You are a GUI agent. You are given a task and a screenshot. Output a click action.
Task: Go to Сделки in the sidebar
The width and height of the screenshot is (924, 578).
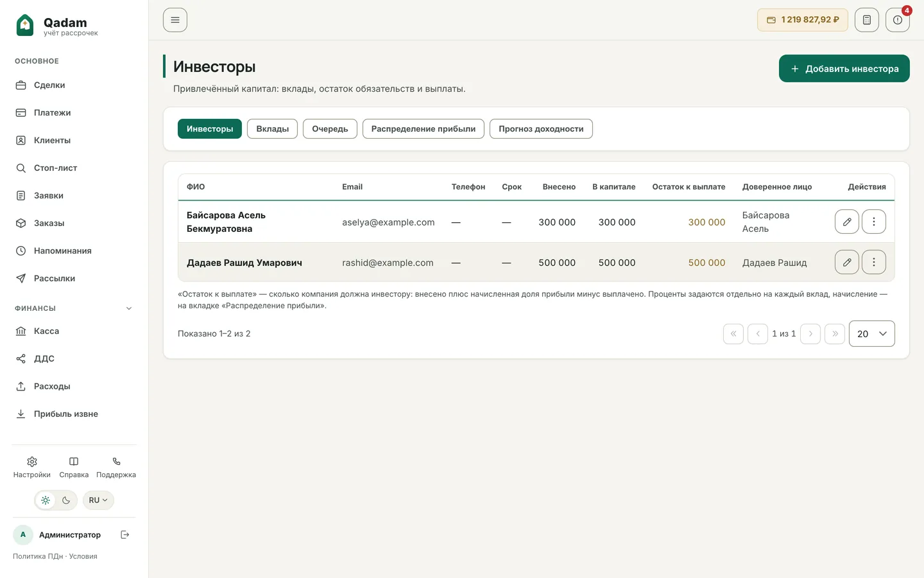click(x=74, y=85)
